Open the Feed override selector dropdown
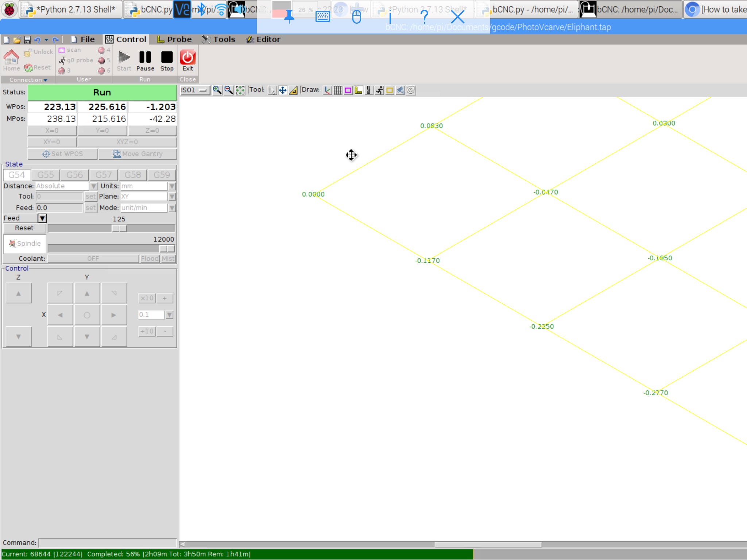 point(42,218)
